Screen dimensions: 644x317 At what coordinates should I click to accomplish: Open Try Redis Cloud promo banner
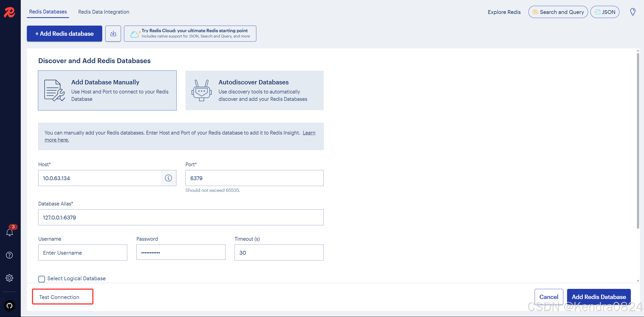point(190,33)
